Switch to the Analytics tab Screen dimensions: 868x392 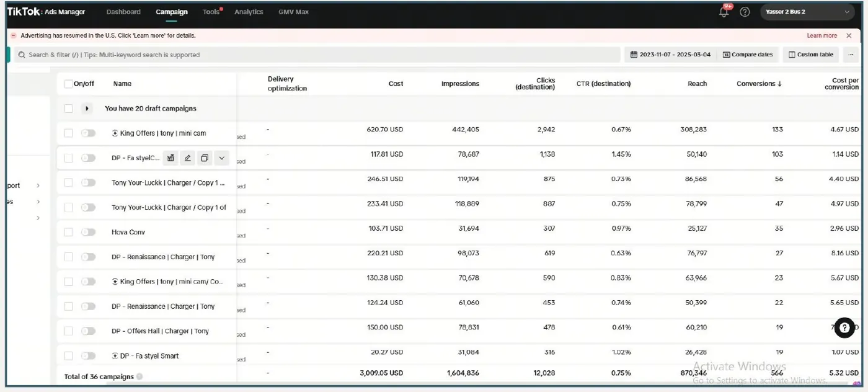tap(249, 12)
